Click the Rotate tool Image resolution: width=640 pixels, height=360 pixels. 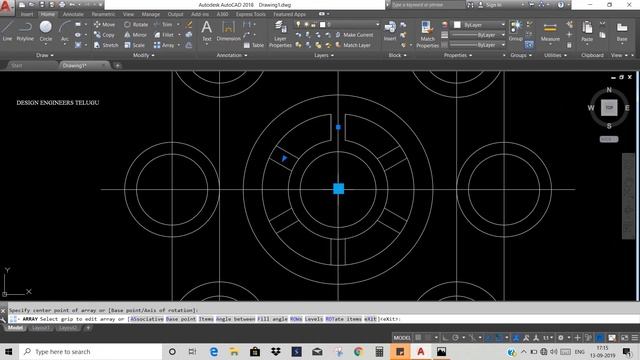coord(136,24)
